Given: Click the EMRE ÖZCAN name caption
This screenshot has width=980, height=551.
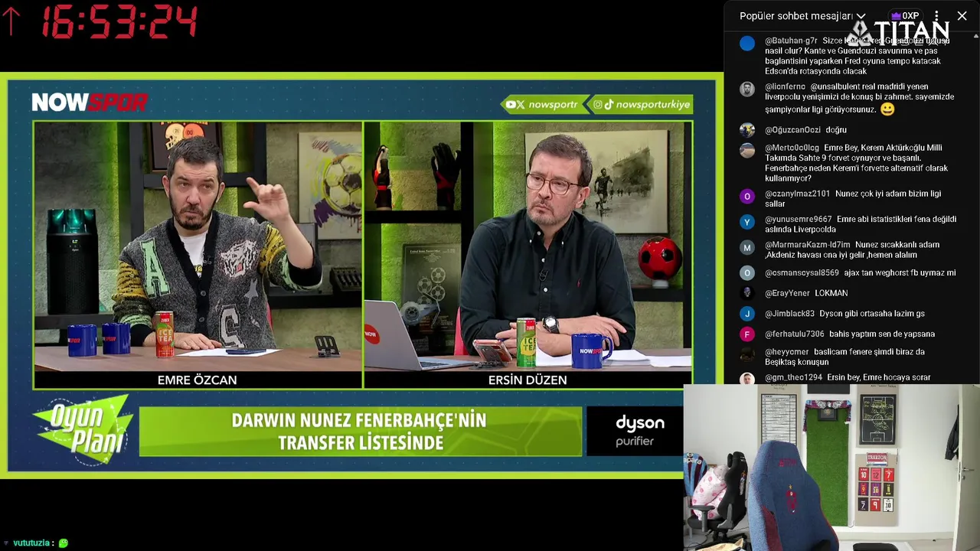Looking at the screenshot, I should point(198,380).
